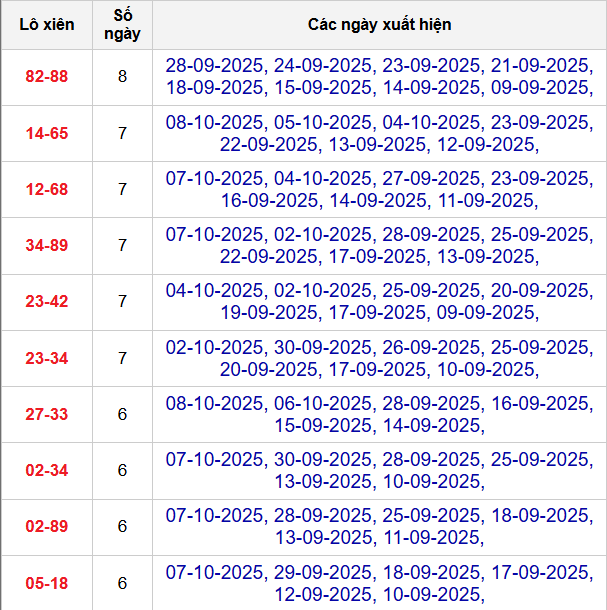The image size is (607, 610).
Task: Open date 17-09-2025 in the 34-89 row
Action: point(377,256)
